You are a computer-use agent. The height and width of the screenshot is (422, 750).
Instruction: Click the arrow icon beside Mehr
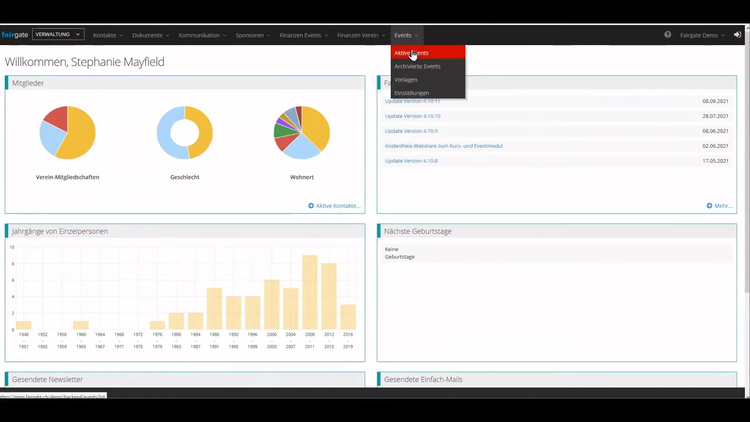click(x=709, y=206)
